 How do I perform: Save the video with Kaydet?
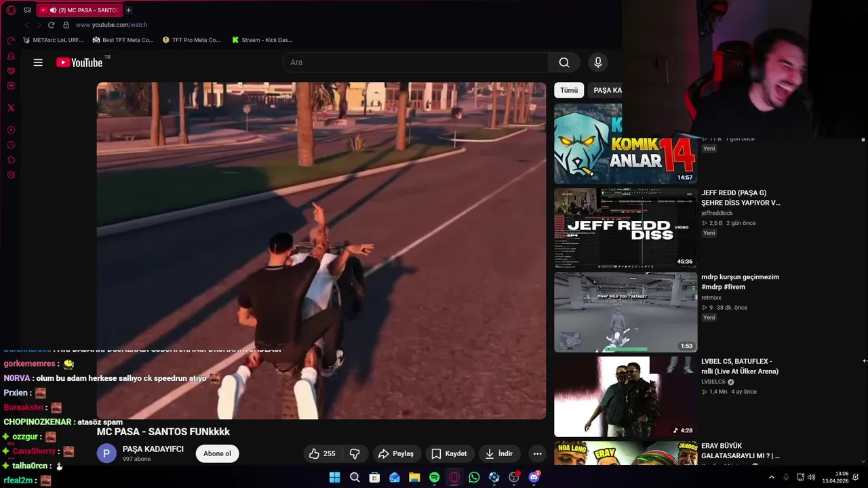click(x=449, y=453)
